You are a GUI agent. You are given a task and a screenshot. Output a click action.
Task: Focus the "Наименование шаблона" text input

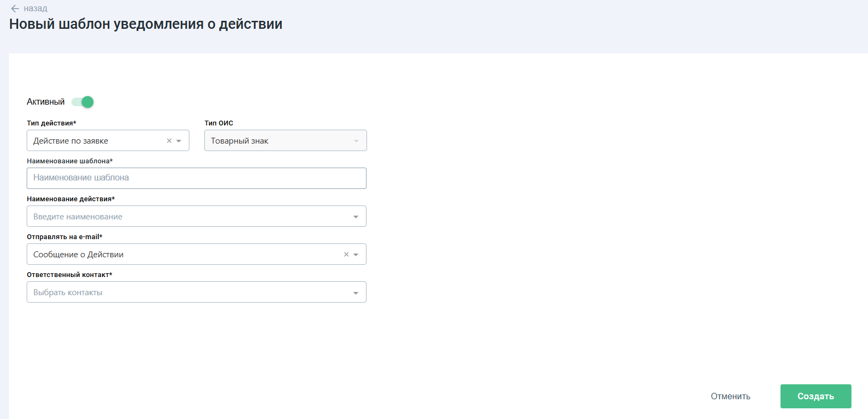pyautogui.click(x=196, y=178)
